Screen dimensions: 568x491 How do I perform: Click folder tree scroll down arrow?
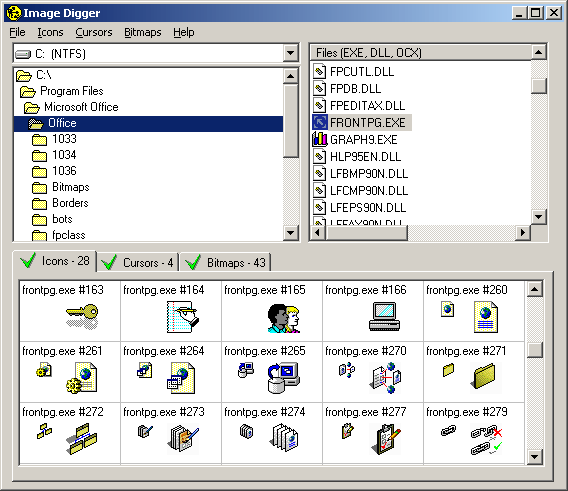point(291,233)
